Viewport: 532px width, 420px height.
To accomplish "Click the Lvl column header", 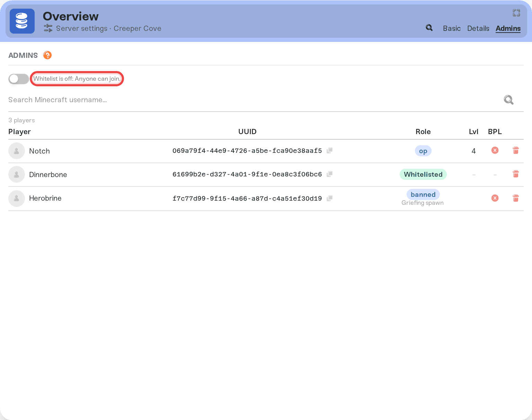I will 473,132.
